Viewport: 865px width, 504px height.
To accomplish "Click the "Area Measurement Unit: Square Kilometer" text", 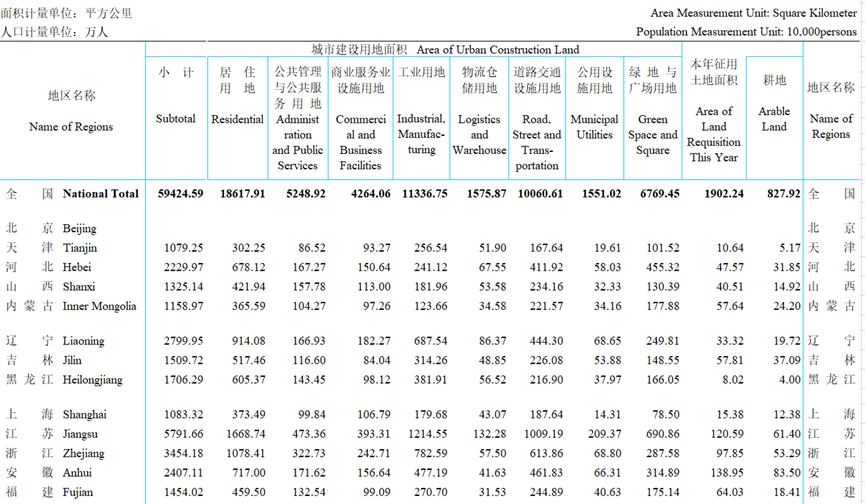I will tap(753, 13).
